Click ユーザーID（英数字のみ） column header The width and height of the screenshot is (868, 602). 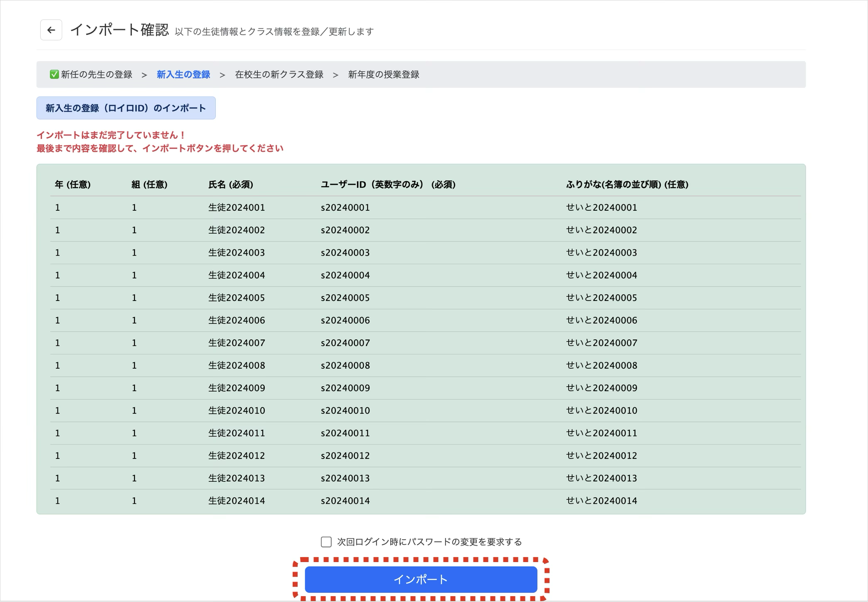point(388,185)
